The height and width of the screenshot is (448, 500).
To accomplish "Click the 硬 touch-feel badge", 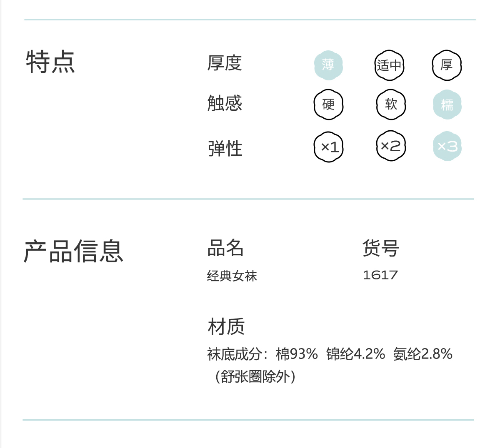I will pos(328,105).
